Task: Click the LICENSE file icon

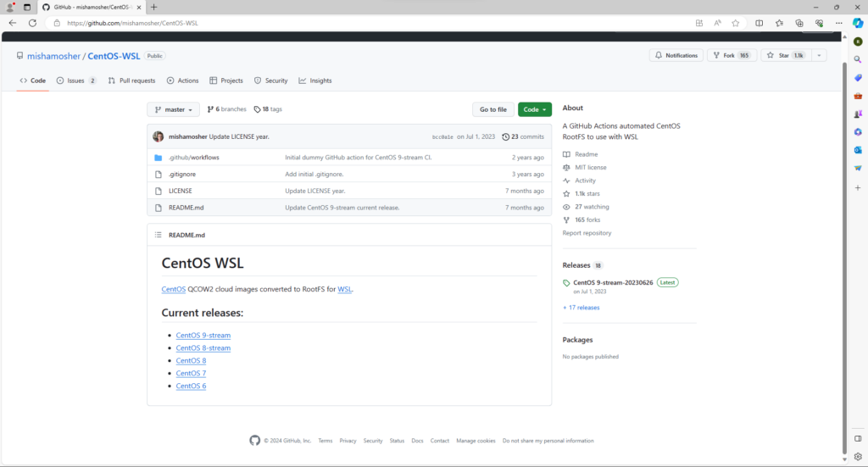Action: [159, 191]
